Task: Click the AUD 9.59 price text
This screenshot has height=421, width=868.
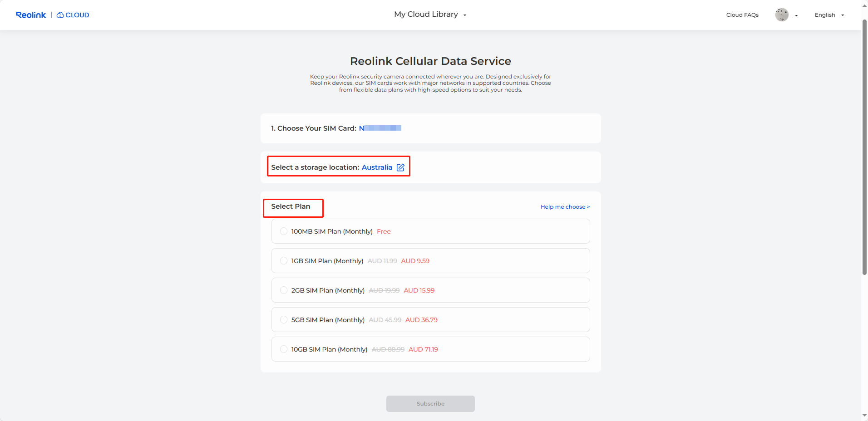Action: pos(415,261)
